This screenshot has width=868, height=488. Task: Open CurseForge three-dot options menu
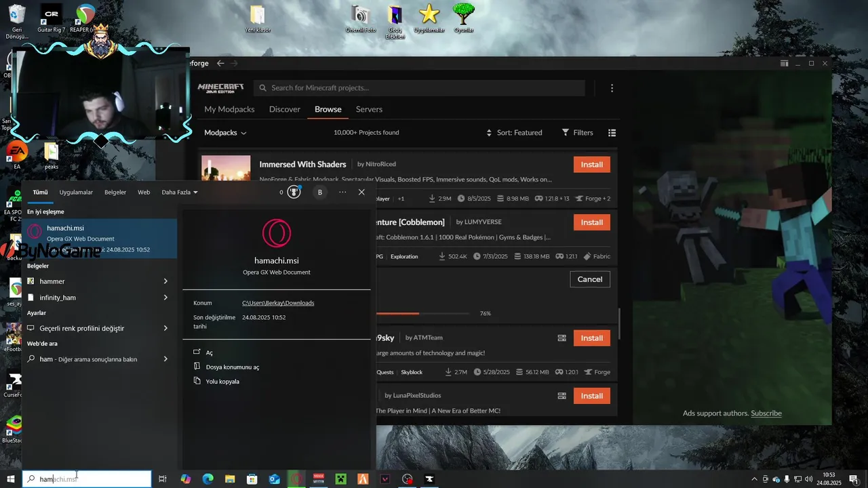[x=612, y=88]
